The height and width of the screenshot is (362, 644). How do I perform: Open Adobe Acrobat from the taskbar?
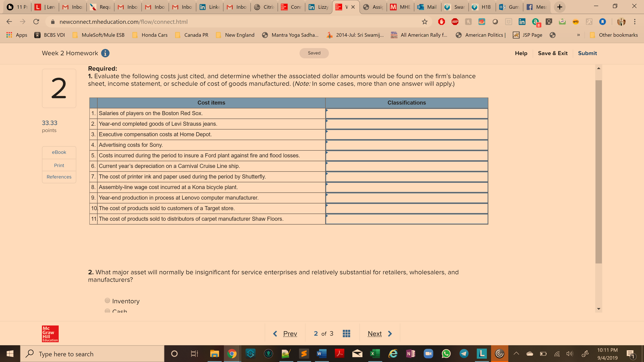[339, 354]
